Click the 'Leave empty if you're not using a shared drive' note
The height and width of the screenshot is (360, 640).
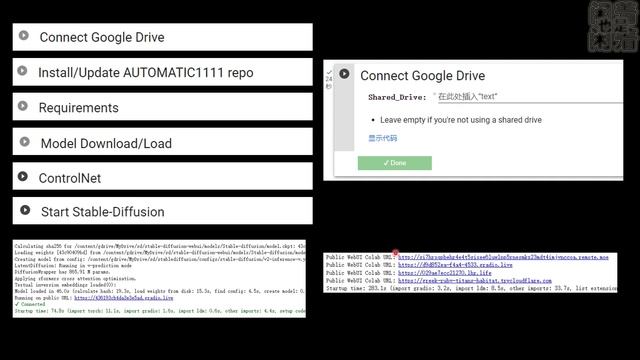pyautogui.click(x=461, y=120)
